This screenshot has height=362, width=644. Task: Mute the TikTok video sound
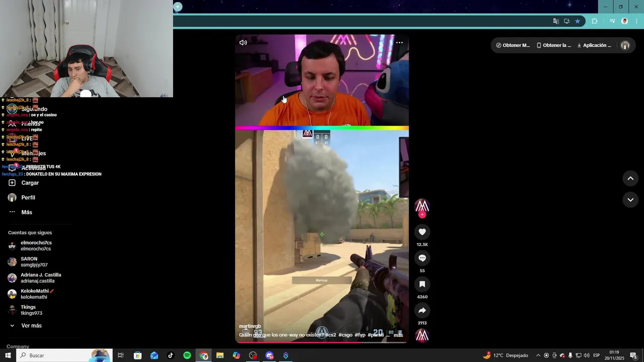(x=243, y=43)
